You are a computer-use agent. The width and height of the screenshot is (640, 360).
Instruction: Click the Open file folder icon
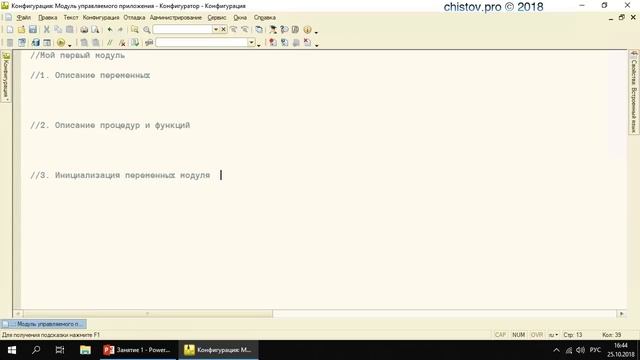tap(21, 29)
